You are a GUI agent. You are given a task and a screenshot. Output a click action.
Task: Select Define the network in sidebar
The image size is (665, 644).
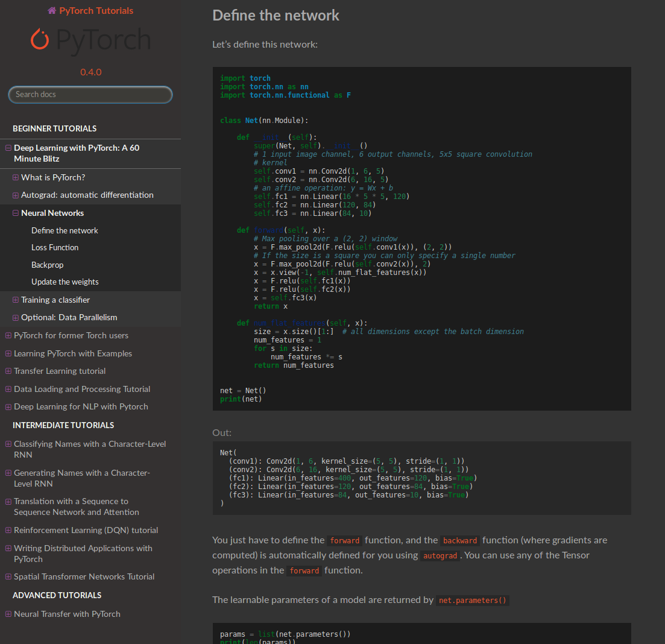tap(65, 230)
